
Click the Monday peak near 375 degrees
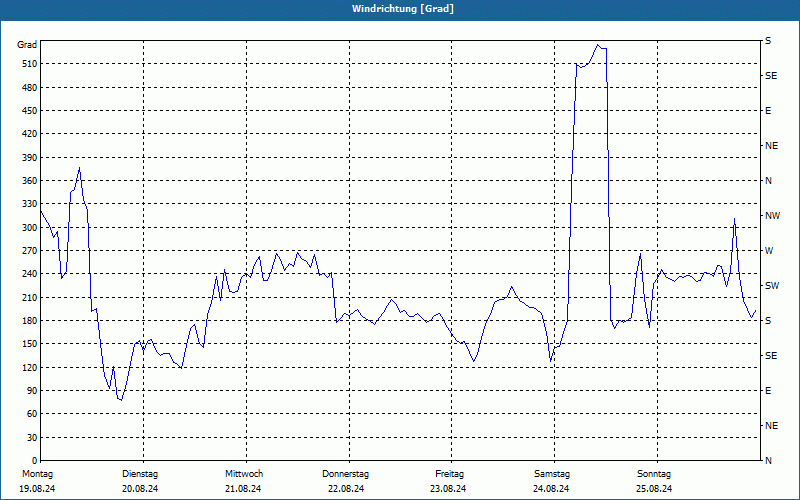pos(79,168)
